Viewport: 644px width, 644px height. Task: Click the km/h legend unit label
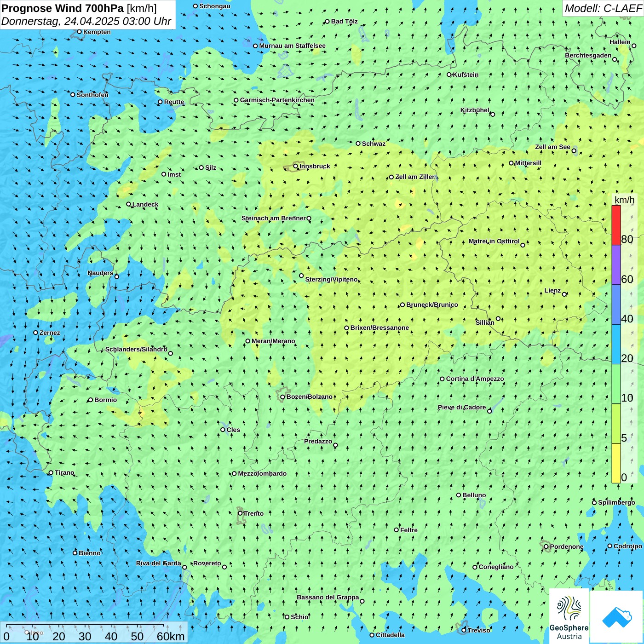pyautogui.click(x=624, y=200)
